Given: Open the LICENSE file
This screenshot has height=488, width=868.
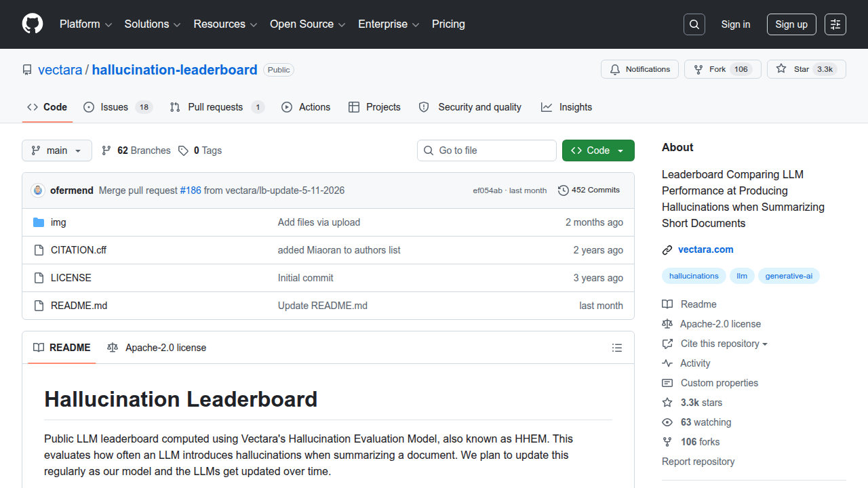Looking at the screenshot, I should click(71, 278).
